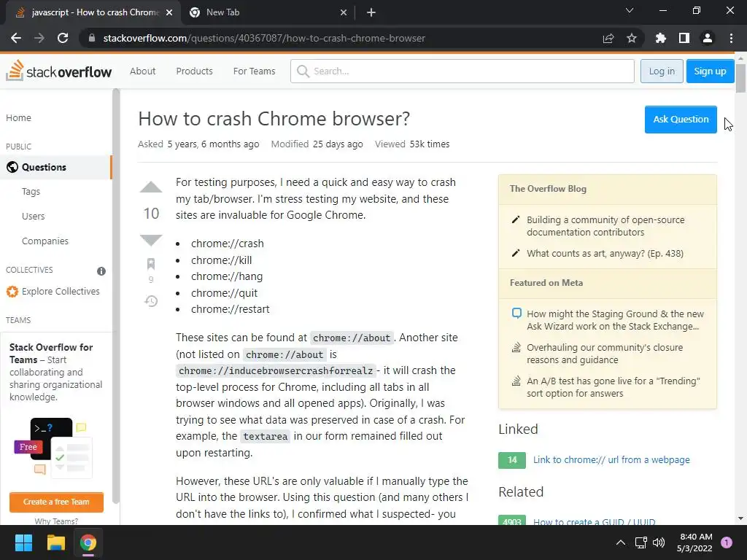This screenshot has height=560, width=747.
Task: Click the Questions globe icon
Action: pos(12,167)
